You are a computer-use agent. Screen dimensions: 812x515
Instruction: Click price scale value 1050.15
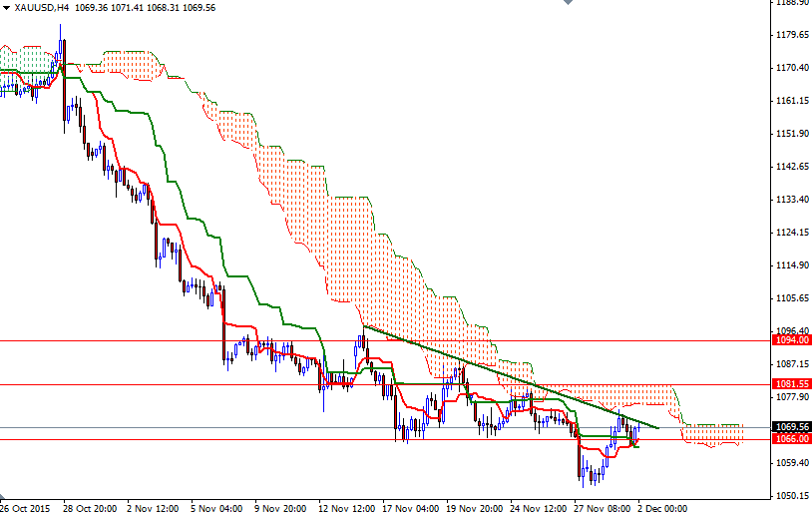792,496
